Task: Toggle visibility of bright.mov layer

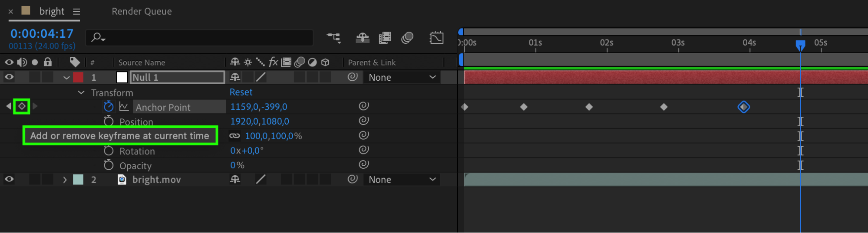Action: point(9,179)
